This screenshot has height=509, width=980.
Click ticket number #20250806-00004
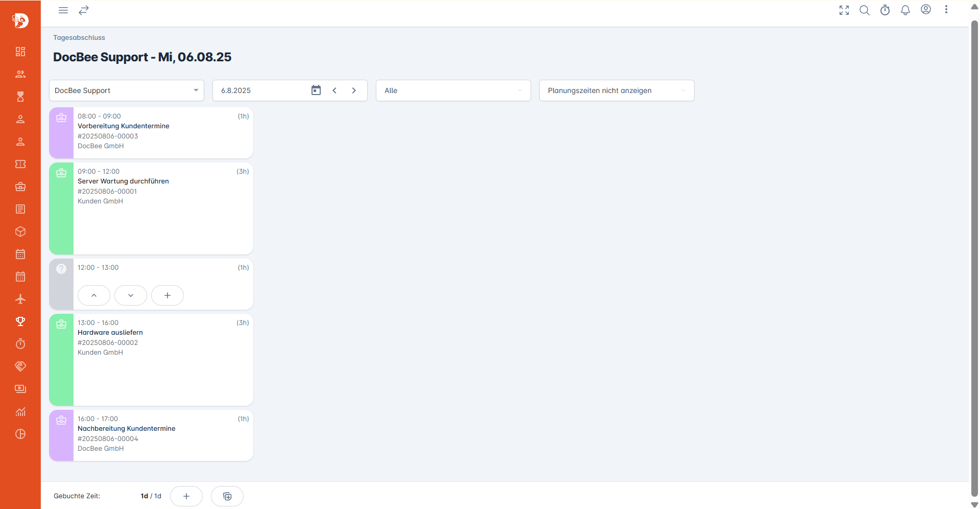[108, 439]
